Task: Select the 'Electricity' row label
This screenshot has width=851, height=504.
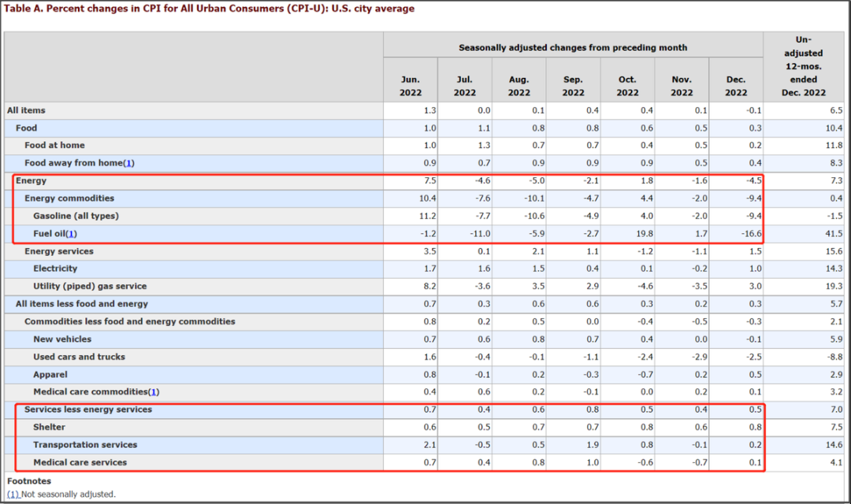Action: (55, 269)
